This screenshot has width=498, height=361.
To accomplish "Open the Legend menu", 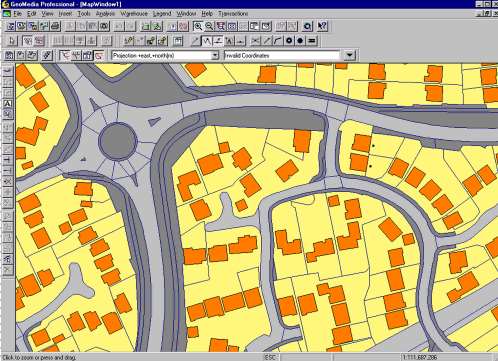I will coord(162,14).
